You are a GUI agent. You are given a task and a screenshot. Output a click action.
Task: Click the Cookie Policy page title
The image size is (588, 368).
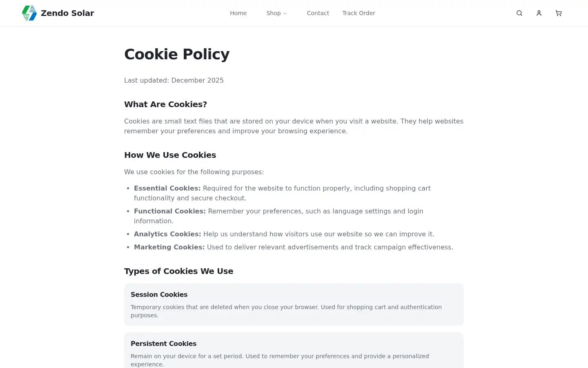(x=177, y=54)
